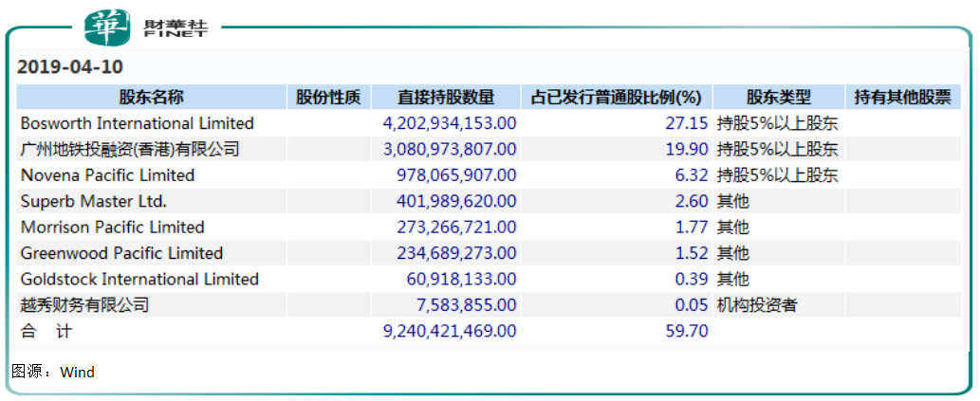Screen dimensions: 980x401
Task: Select 越秀财务有限公司 row
Action: click(489, 305)
